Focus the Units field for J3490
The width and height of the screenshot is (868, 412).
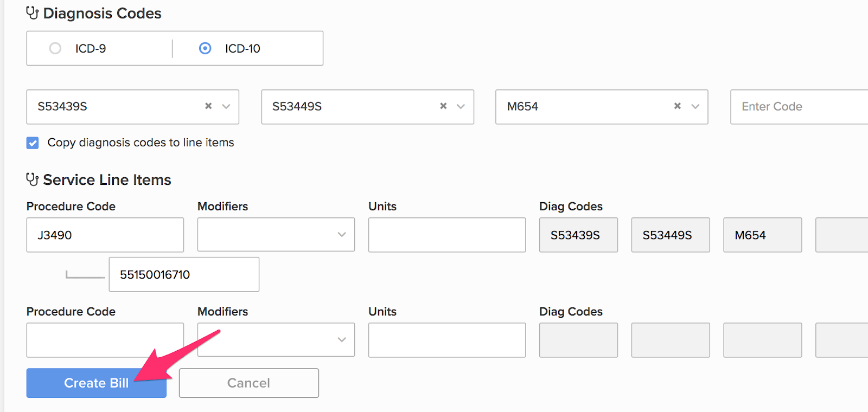[x=446, y=235]
